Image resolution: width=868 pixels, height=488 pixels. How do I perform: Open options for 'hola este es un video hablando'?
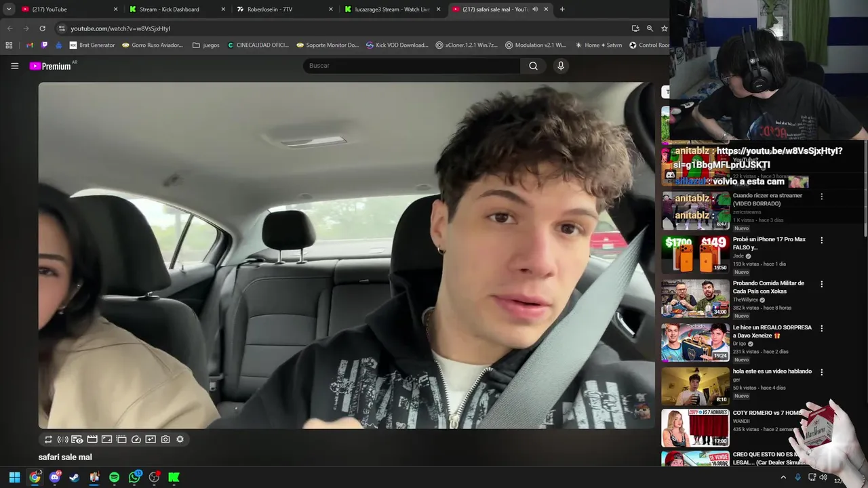pyautogui.click(x=821, y=372)
